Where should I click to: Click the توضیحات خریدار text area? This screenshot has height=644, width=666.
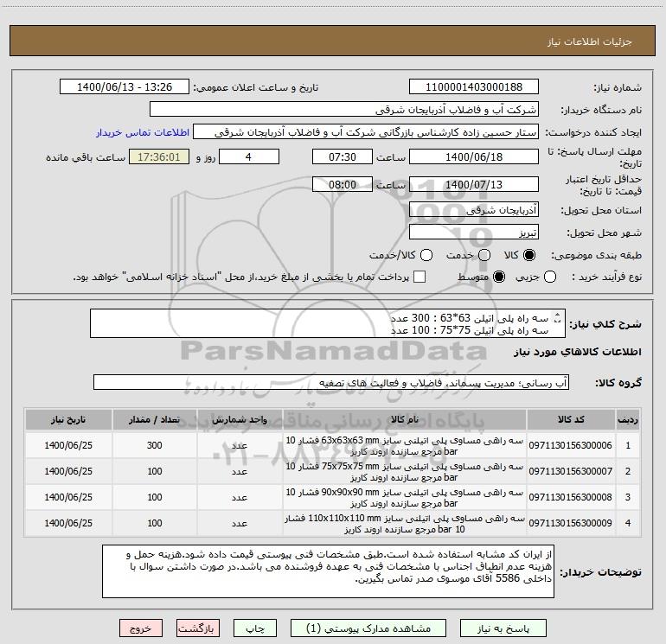coord(328,571)
